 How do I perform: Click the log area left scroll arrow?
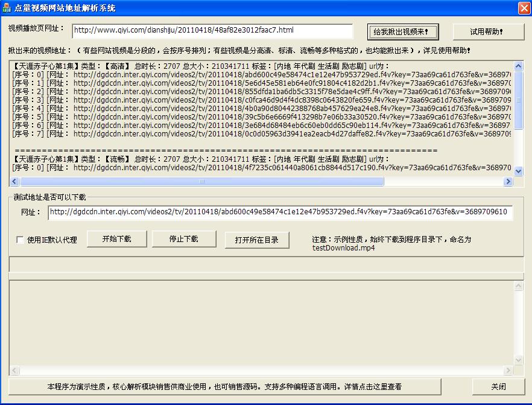(x=14, y=370)
